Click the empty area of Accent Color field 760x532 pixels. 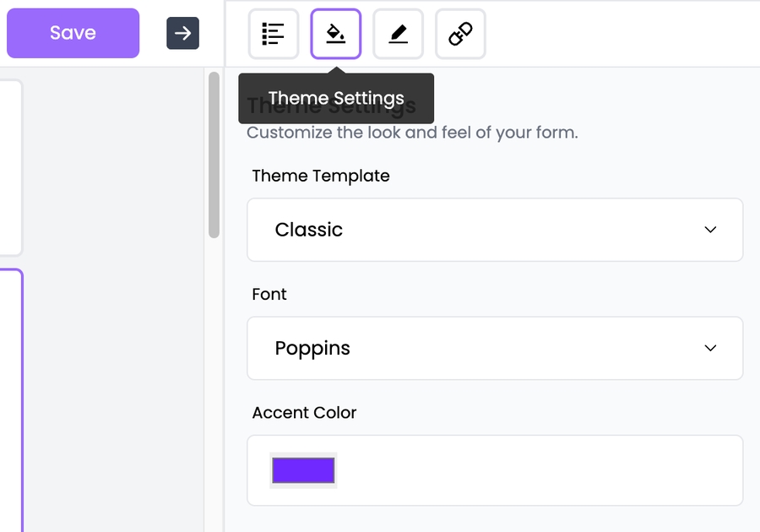540,470
